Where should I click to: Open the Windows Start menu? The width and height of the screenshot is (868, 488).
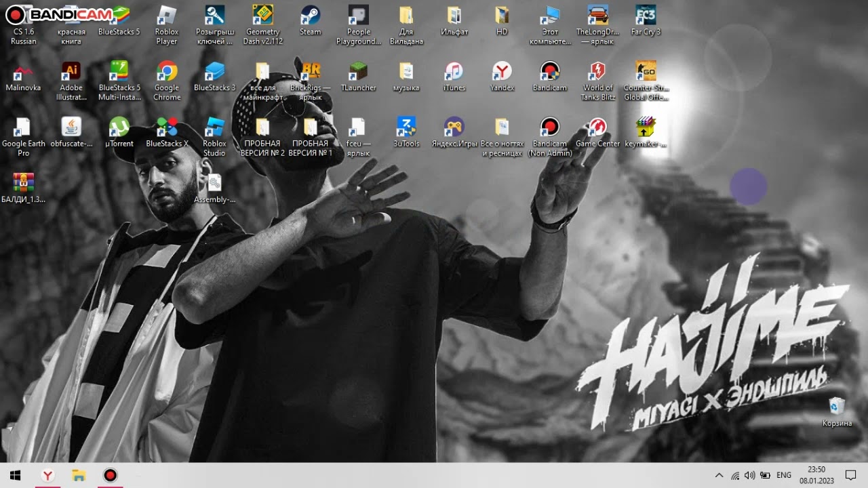[x=16, y=475]
